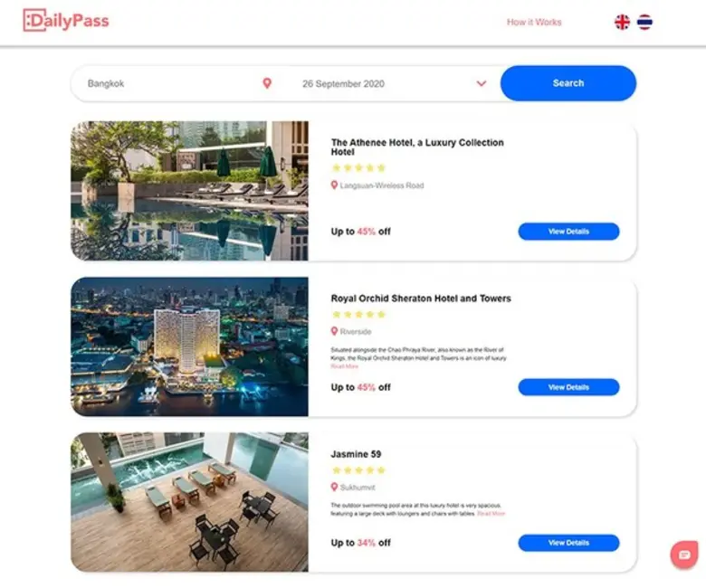This screenshot has height=588, width=706.
Task: View Details for Jasmine 59
Action: click(x=568, y=543)
